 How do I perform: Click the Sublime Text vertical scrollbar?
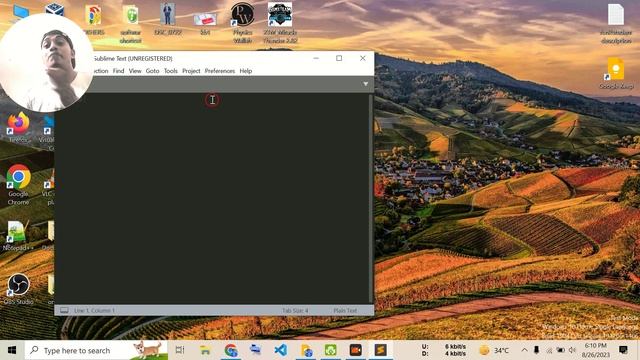pyautogui.click(x=371, y=198)
